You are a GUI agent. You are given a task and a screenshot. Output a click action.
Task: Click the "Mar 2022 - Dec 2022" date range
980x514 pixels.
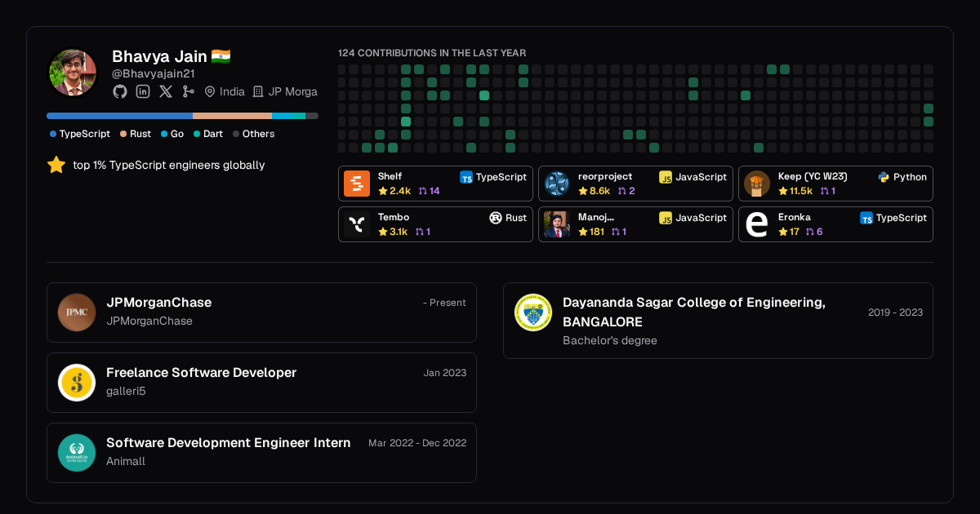(417, 443)
